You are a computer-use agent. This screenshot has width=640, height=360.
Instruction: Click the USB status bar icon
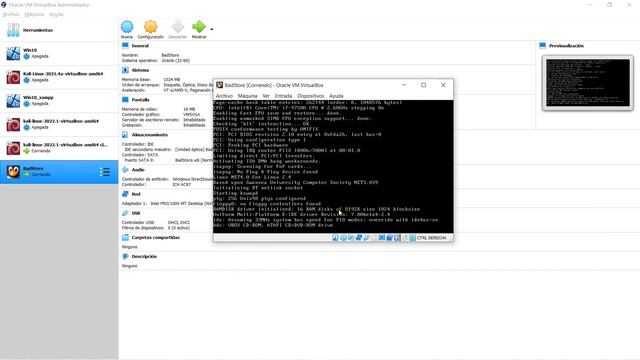[x=366, y=238]
